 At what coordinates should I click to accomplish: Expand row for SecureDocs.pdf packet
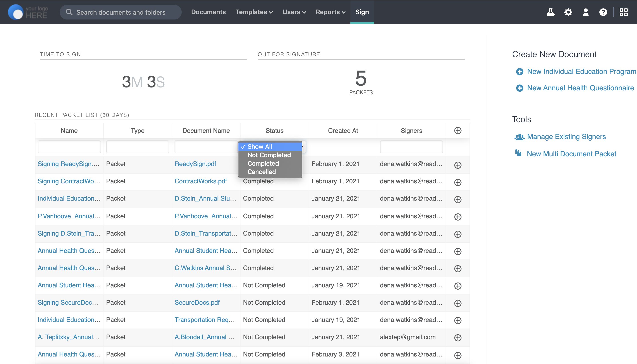pos(458,303)
